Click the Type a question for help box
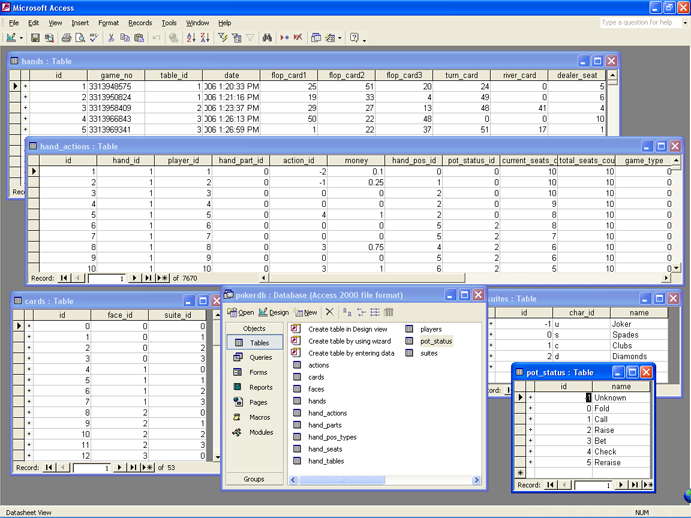Screen dimensions: 691x518 [640, 22]
